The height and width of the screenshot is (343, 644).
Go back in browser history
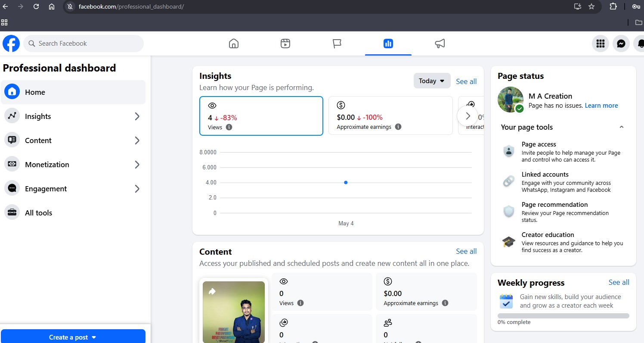tap(5, 6)
